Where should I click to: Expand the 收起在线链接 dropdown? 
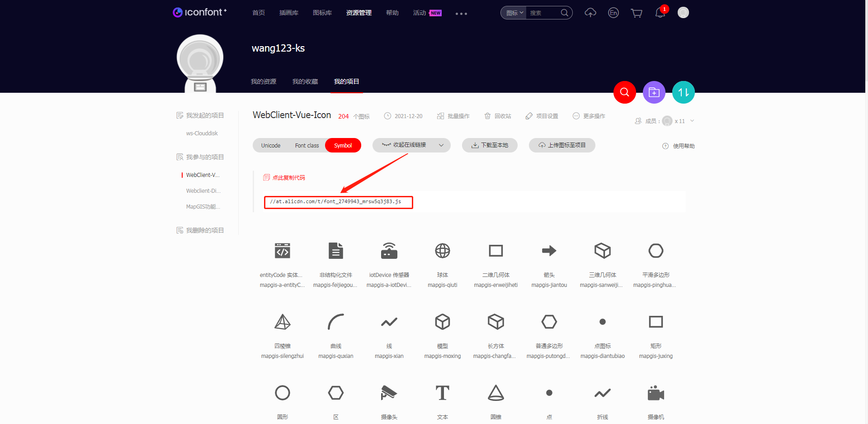point(441,145)
